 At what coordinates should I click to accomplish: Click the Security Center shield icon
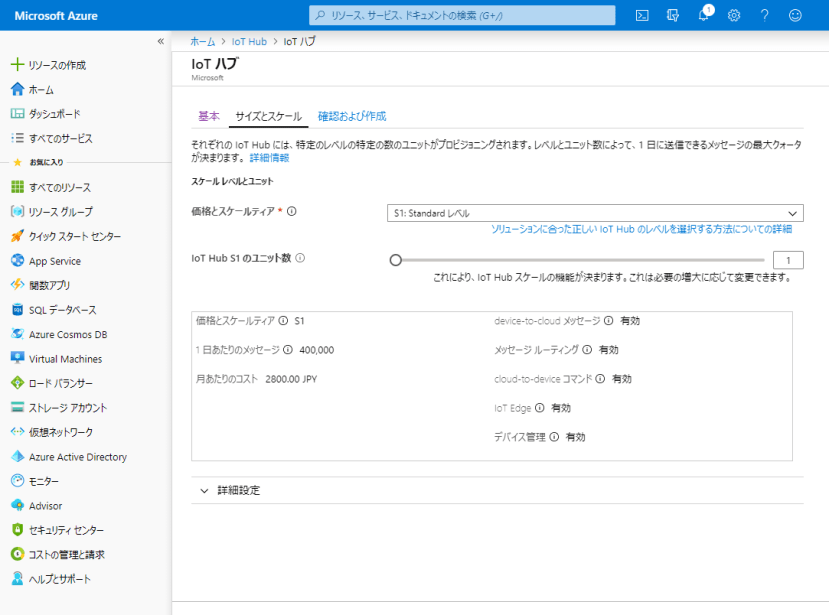click(17, 530)
